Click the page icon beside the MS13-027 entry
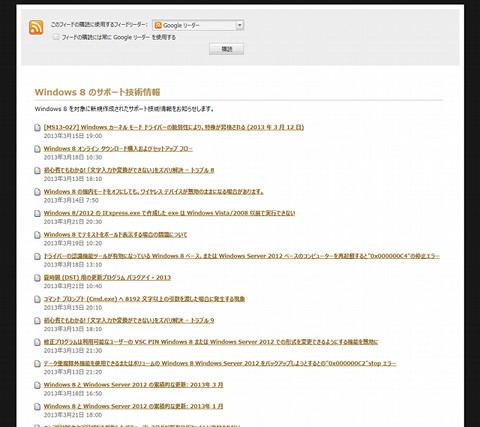 [37, 128]
